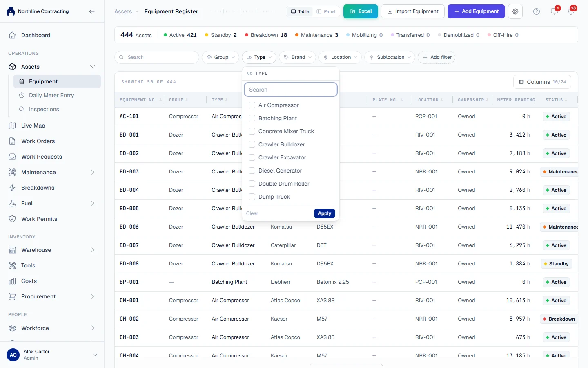The height and width of the screenshot is (368, 588).
Task: Click the Work Requests inbox icon
Action: tap(12, 157)
